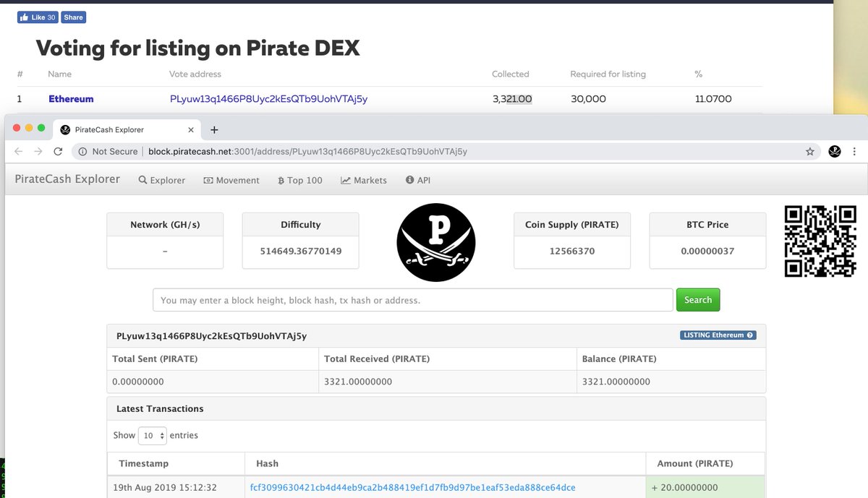The image size is (868, 498).
Task: Open the Markets nav item
Action: click(364, 180)
